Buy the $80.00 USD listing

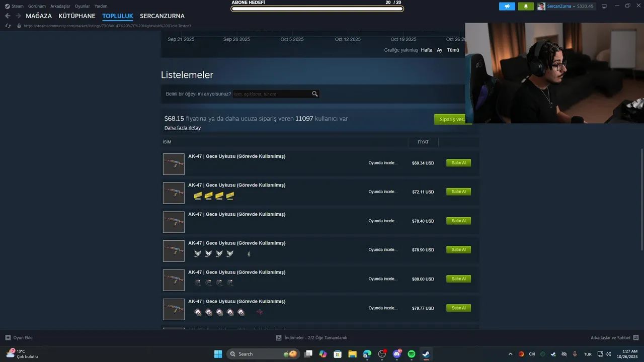[458, 279]
